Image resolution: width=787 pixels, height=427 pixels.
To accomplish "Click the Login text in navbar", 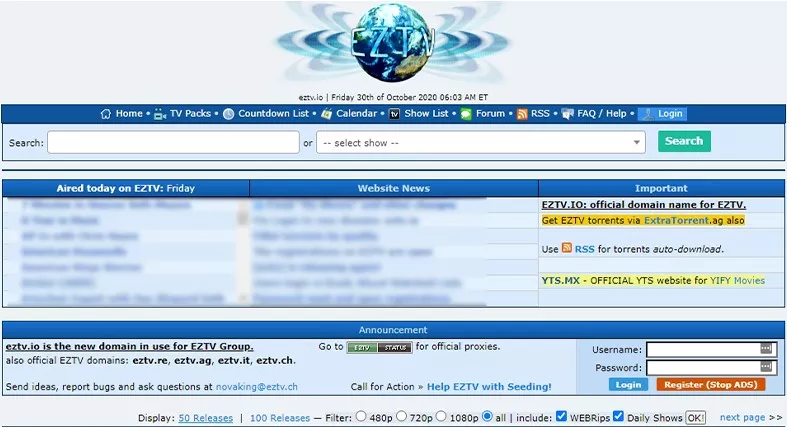I will (x=670, y=114).
